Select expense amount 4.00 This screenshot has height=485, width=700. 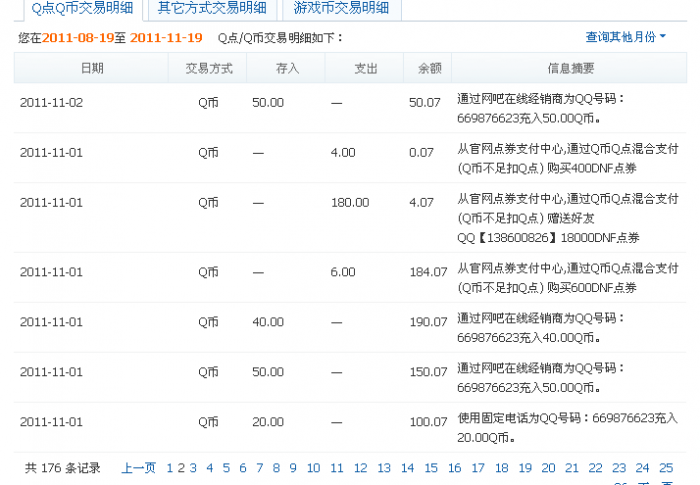click(x=343, y=153)
